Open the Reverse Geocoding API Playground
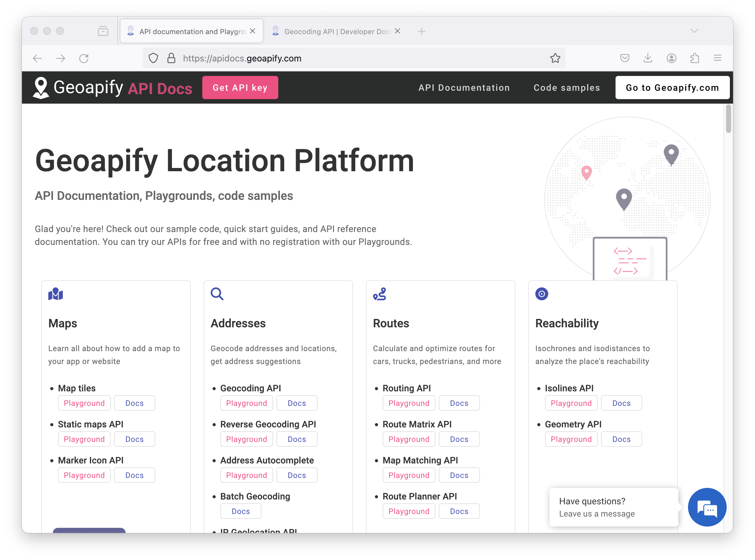The height and width of the screenshot is (560, 755). (247, 439)
